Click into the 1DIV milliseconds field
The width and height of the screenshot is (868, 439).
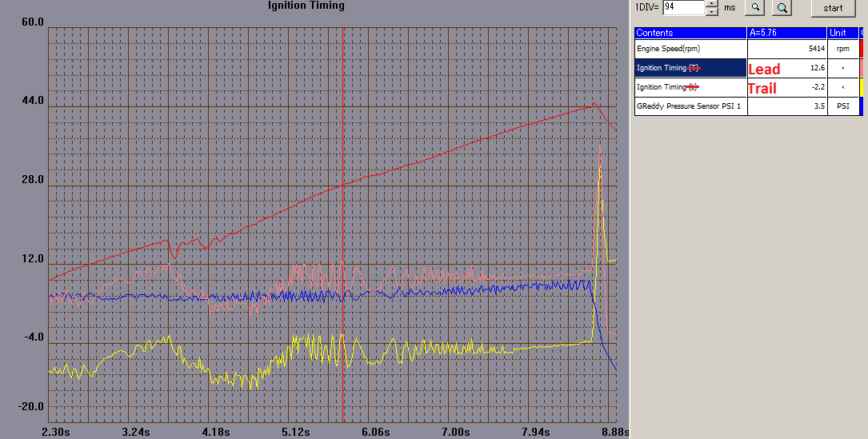[x=683, y=7]
